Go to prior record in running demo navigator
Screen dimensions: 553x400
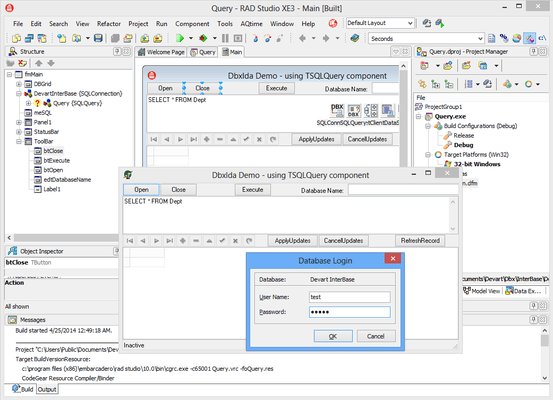pyautogui.click(x=143, y=241)
